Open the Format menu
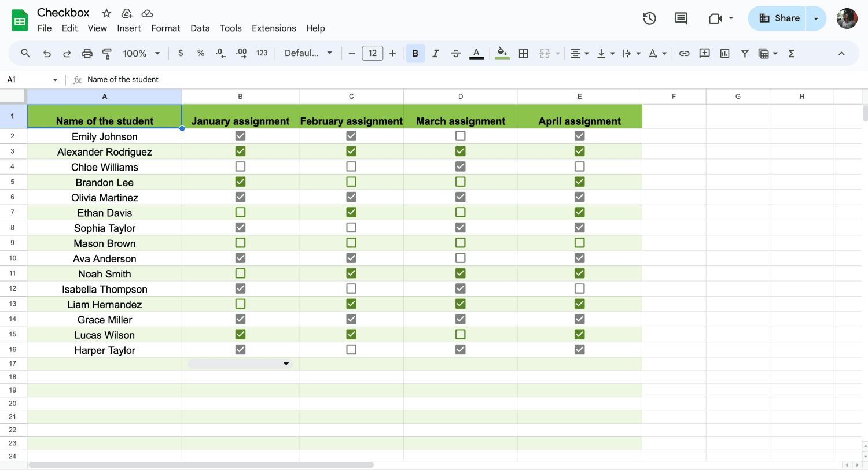 click(165, 28)
